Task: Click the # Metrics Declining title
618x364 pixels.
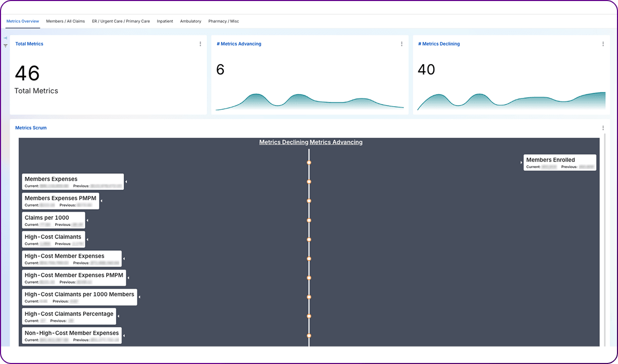Action: 439,44
